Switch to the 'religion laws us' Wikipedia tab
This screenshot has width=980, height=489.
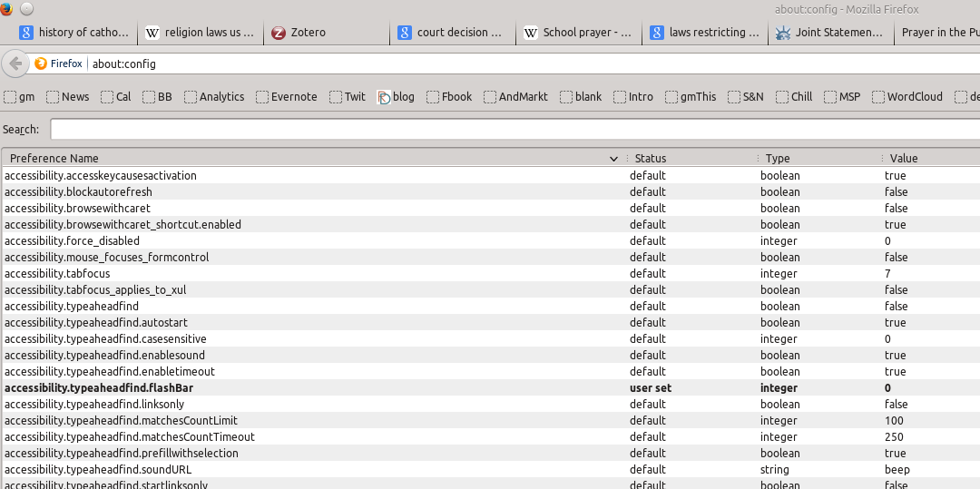201,33
